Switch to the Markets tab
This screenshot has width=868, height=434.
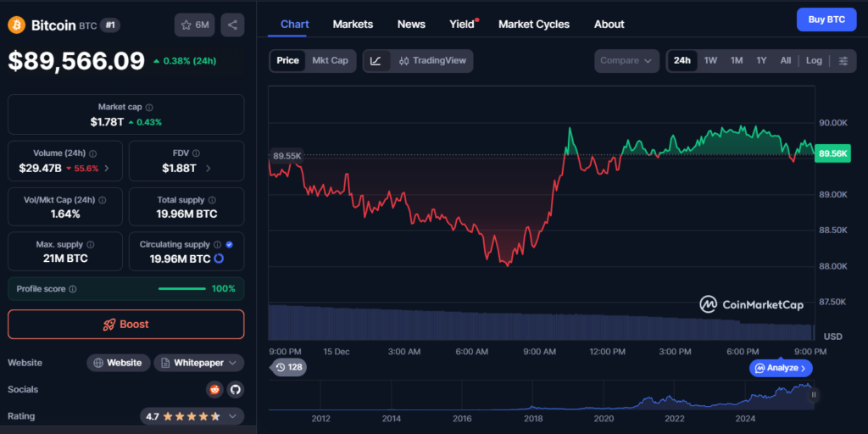[353, 24]
